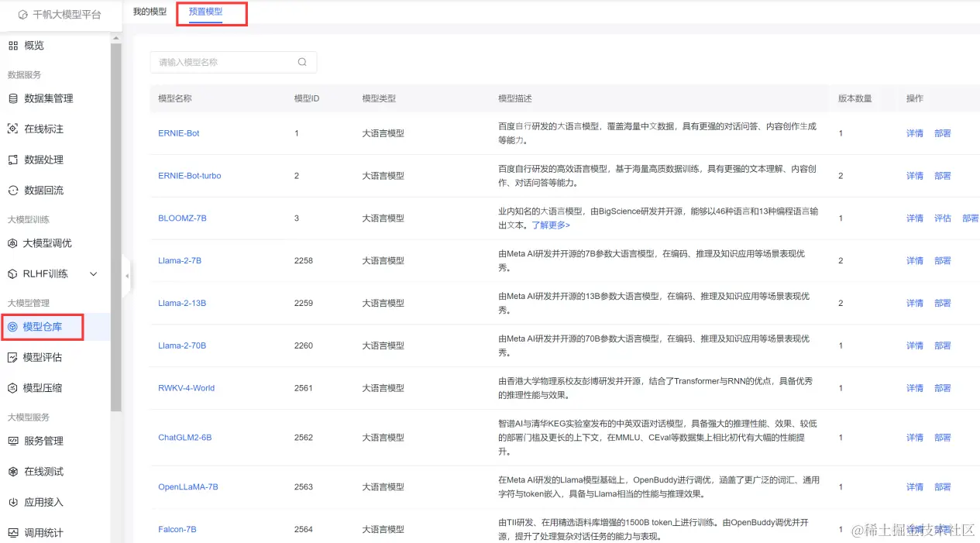
Task: Open the RWKV-4-World model link
Action: tap(187, 388)
